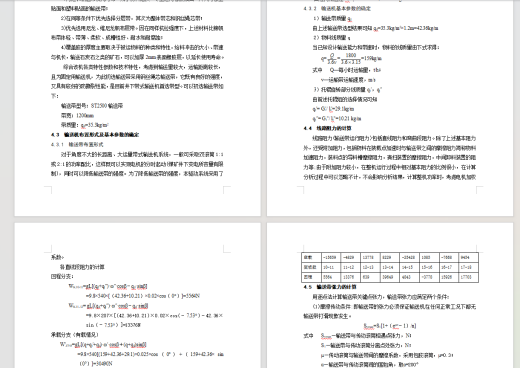Click the subsection heading numbered 4.3.1
This screenshot has height=368, width=520.
tap(77, 144)
